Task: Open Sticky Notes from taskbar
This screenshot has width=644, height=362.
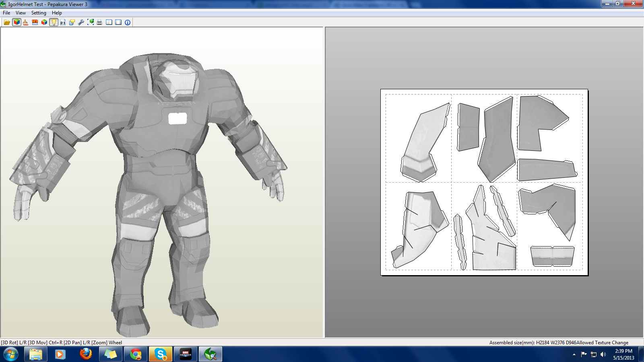Action: pyautogui.click(x=110, y=354)
